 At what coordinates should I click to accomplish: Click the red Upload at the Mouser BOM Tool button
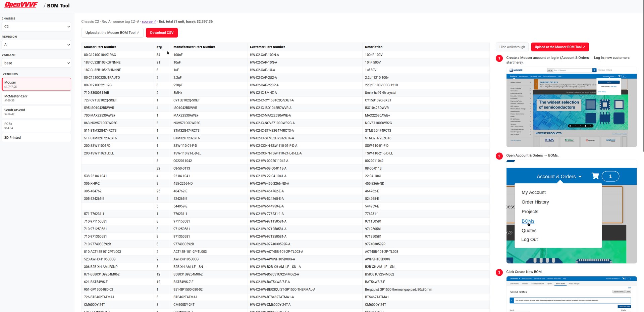(x=560, y=47)
